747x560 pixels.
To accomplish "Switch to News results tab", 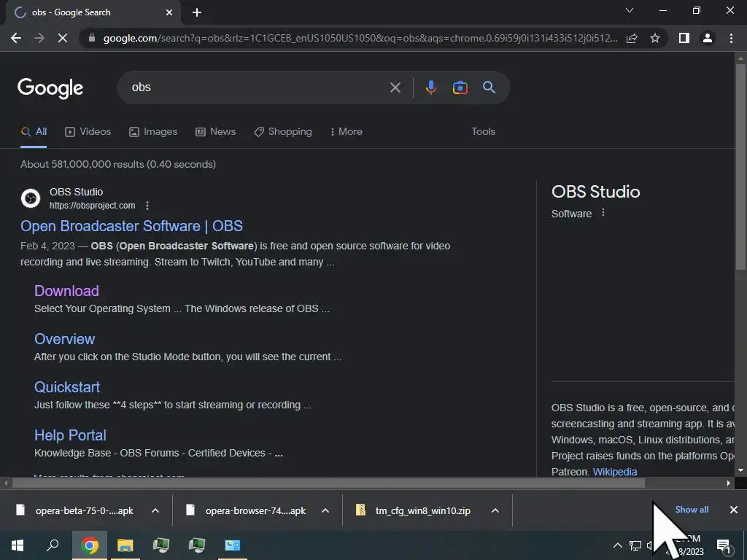I will tap(215, 132).
